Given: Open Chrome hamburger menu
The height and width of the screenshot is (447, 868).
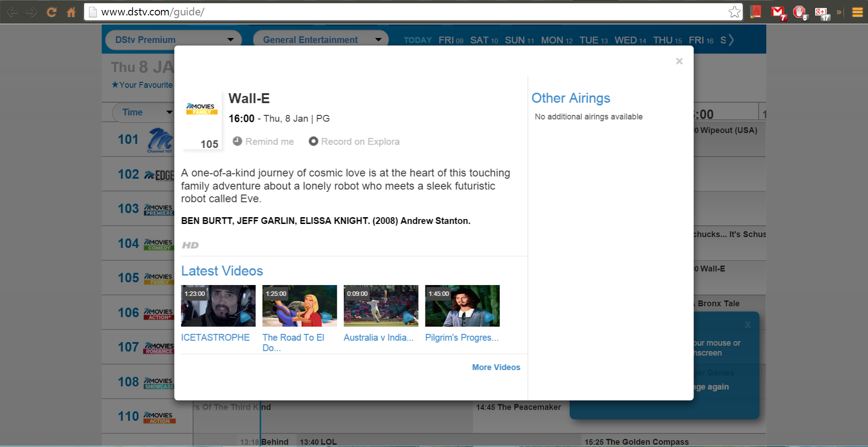Looking at the screenshot, I should coord(858,12).
